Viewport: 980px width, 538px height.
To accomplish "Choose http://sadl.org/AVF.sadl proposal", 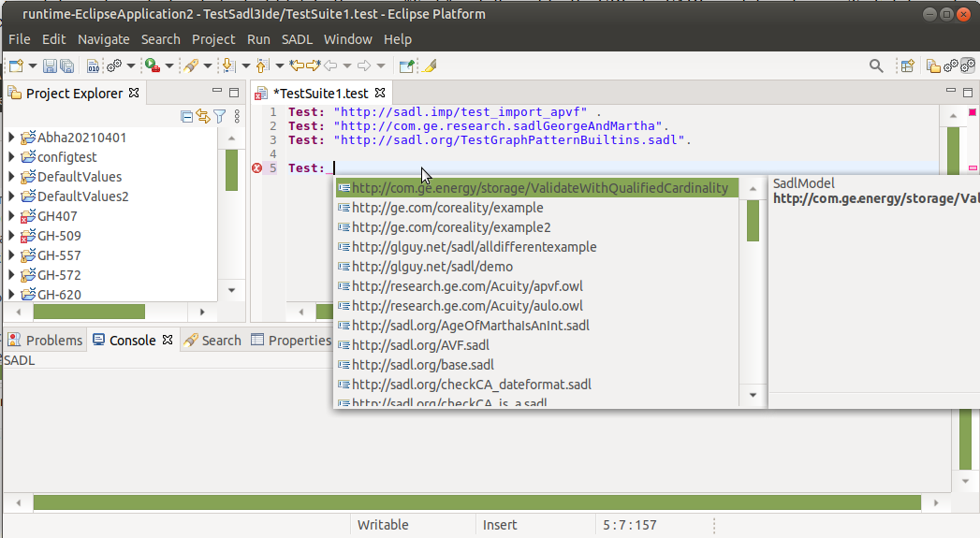I will coord(420,345).
